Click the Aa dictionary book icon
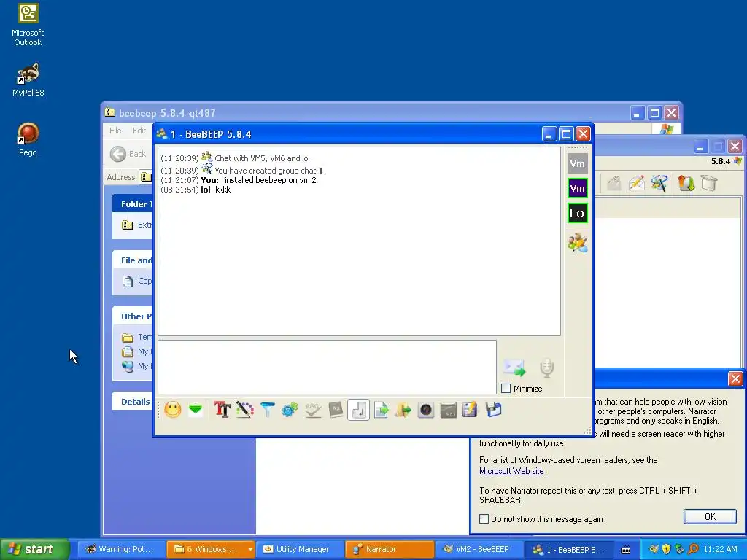This screenshot has width=747, height=560. click(336, 410)
